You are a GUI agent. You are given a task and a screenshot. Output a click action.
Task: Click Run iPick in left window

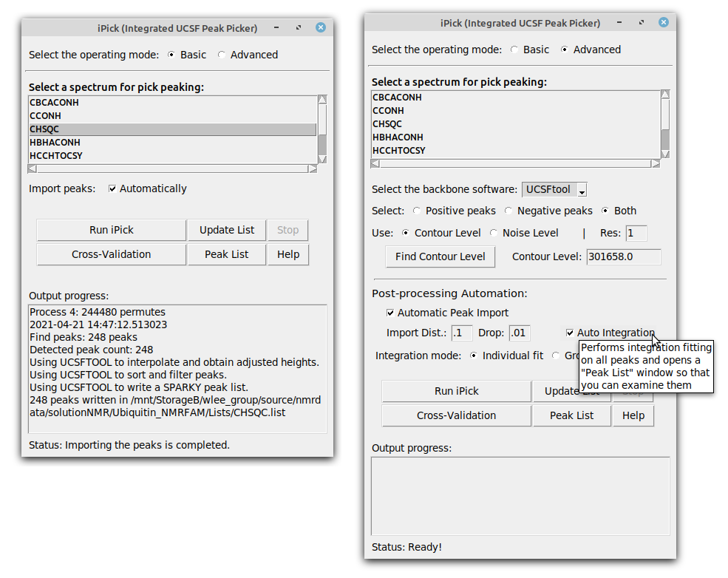[112, 231]
